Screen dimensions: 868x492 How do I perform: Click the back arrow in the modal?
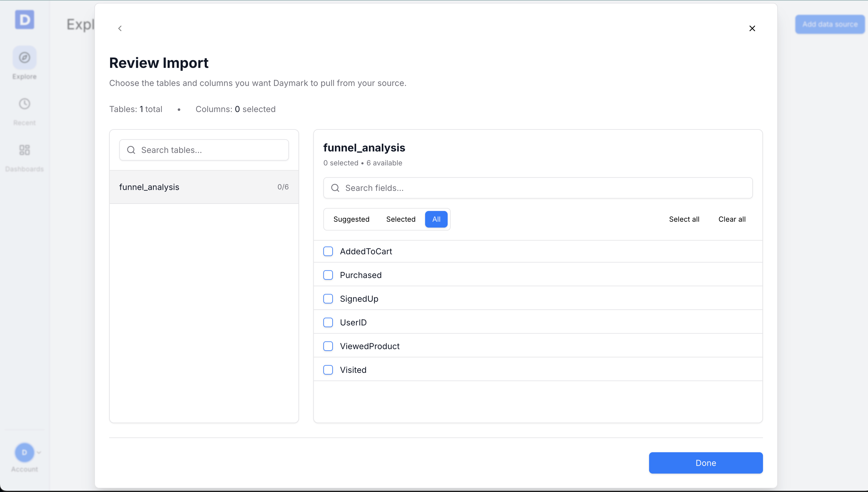pyautogui.click(x=120, y=28)
